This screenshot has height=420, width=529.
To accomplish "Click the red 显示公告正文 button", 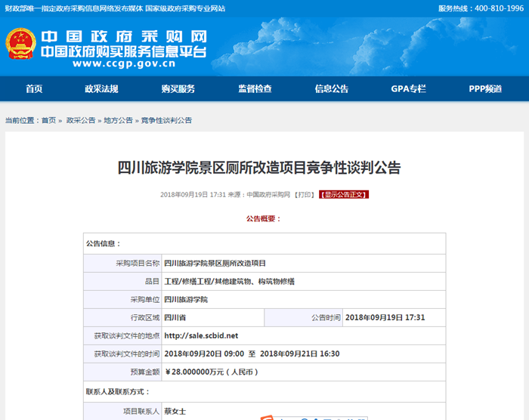I will tap(344, 195).
